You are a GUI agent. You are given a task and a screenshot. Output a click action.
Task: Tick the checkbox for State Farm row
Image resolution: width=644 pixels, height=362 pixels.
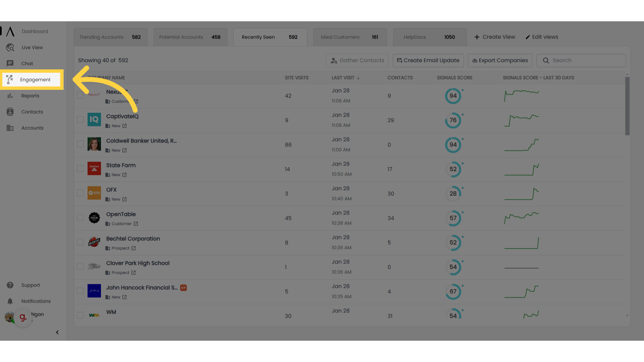(x=80, y=169)
